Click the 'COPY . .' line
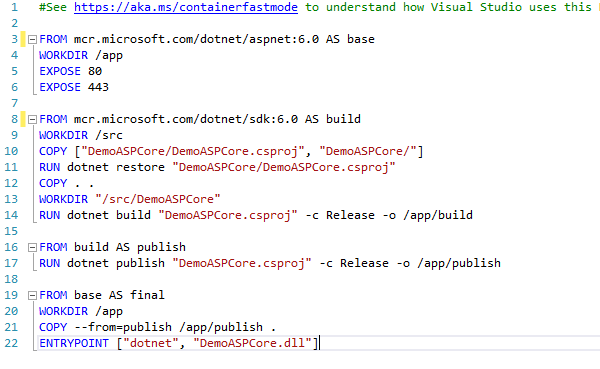 tap(67, 183)
